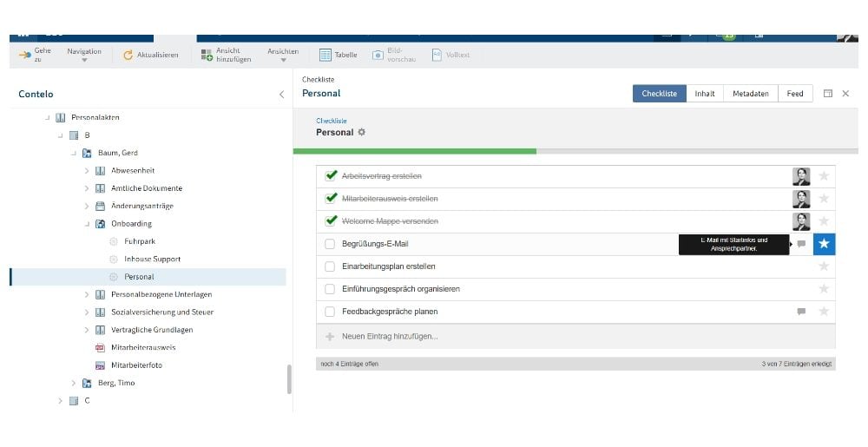The image size is (868, 447).
Task: Uncheck Mitarbeiterausweis erstellen checkbox
Action: point(331,198)
